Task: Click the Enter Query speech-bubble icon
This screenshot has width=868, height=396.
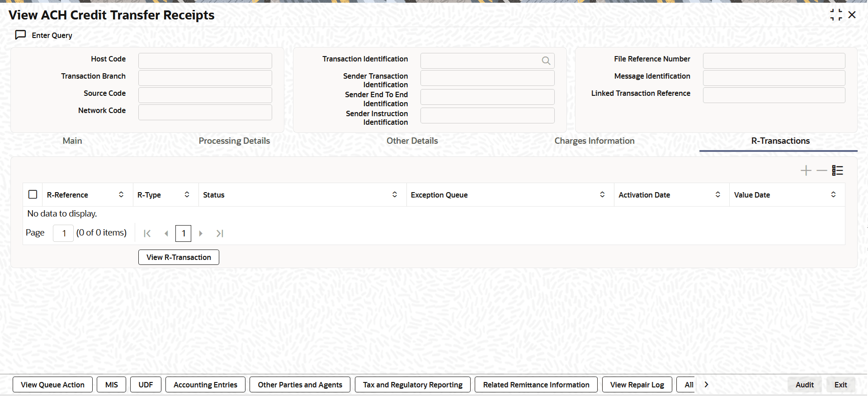Action: coord(20,35)
